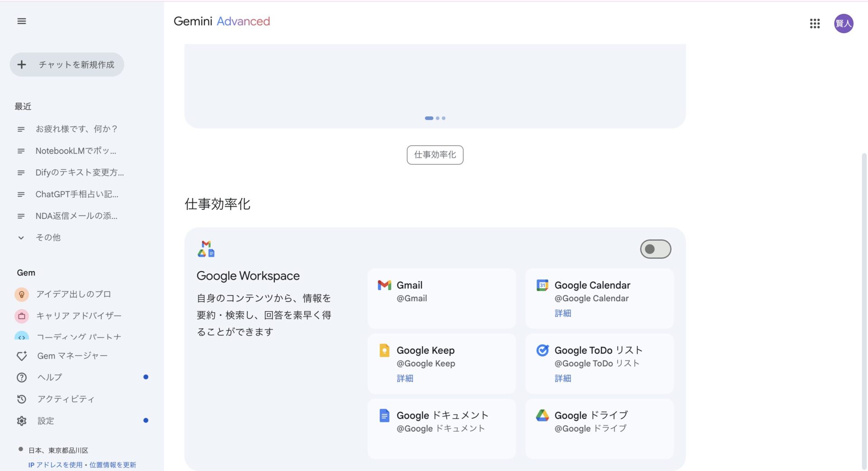Expand Gmail details under Google Workspace
This screenshot has height=471, width=868.
[442, 298]
